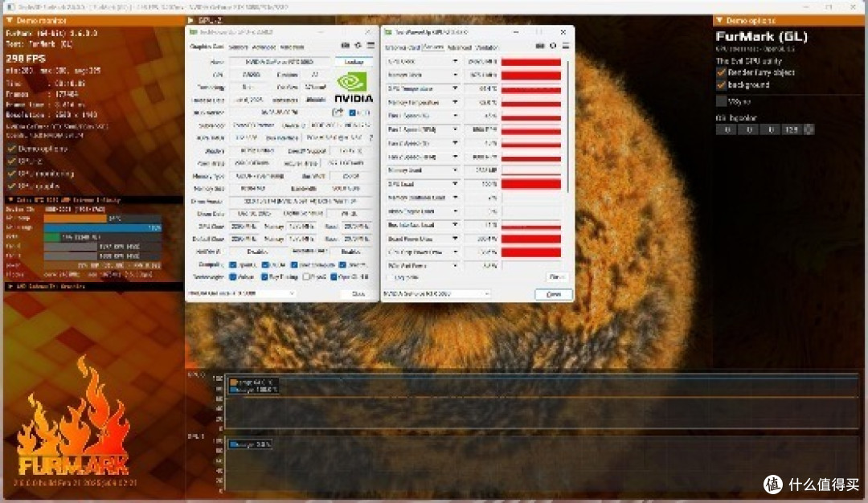Open PCIe Slot Power sensor dropdown

[455, 266]
